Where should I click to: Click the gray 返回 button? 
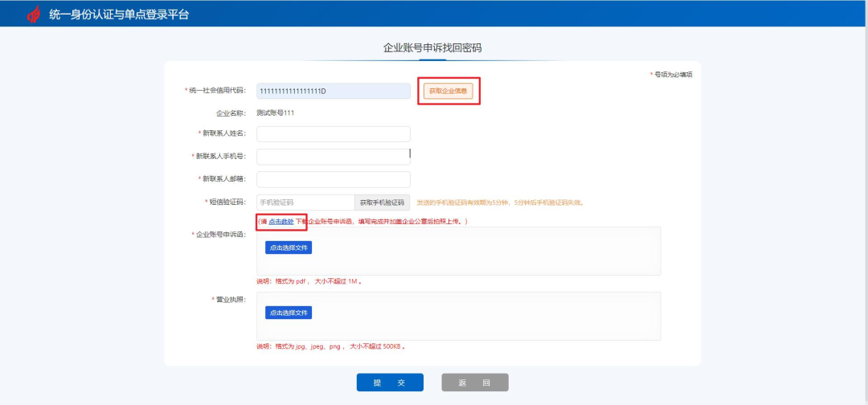point(475,382)
